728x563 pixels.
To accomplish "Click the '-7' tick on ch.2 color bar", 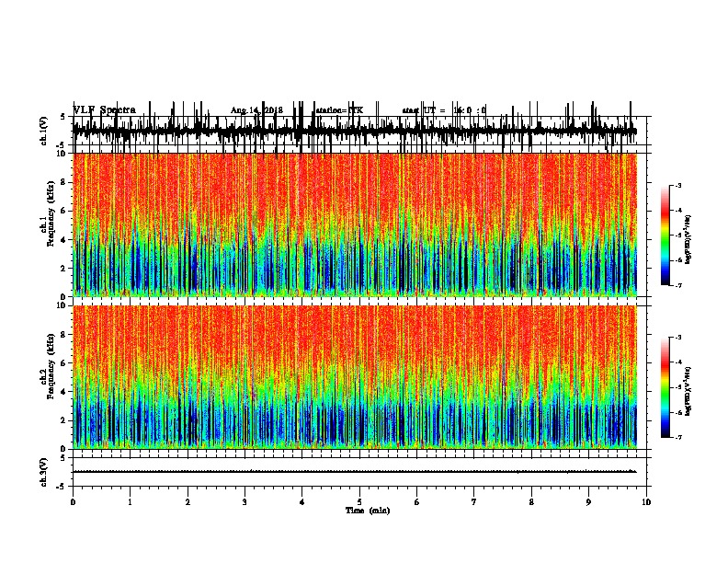I will click(678, 438).
